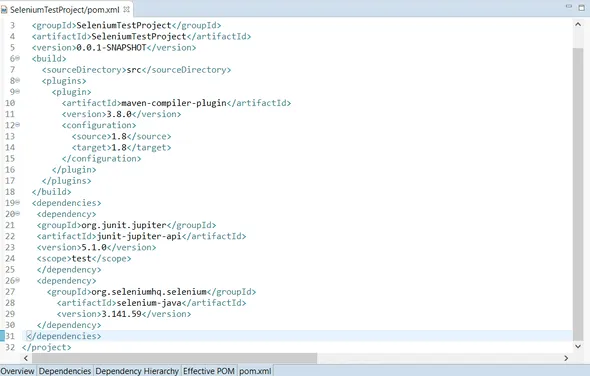
Task: Collapse the configuration fold at line 12
Action: click(x=17, y=125)
